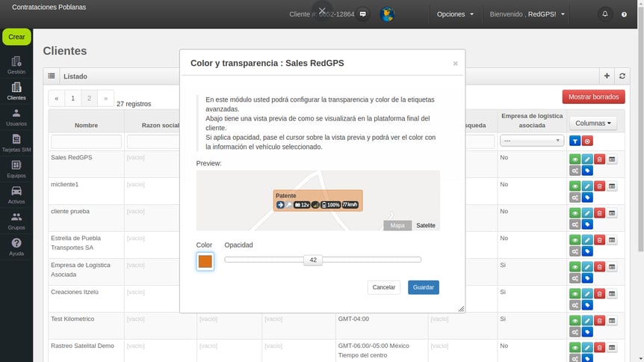Click blue tag icon for Creaciones Itzelú row
This screenshot has width=644, height=362.
pos(587,305)
